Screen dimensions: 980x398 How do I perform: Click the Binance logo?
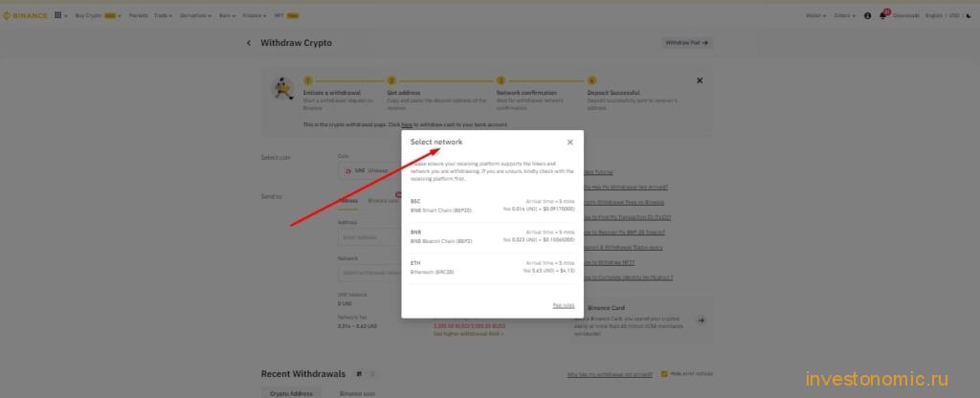25,15
